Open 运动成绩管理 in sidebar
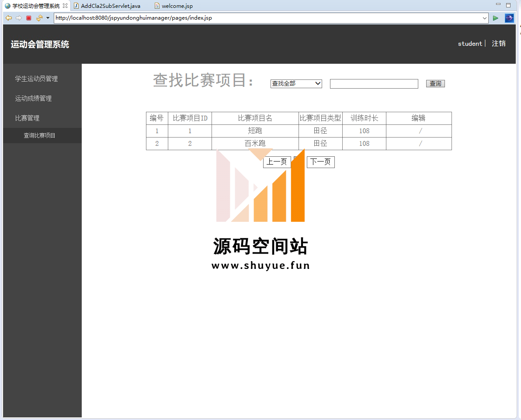Viewport: 521px width, 420px height. [x=33, y=98]
